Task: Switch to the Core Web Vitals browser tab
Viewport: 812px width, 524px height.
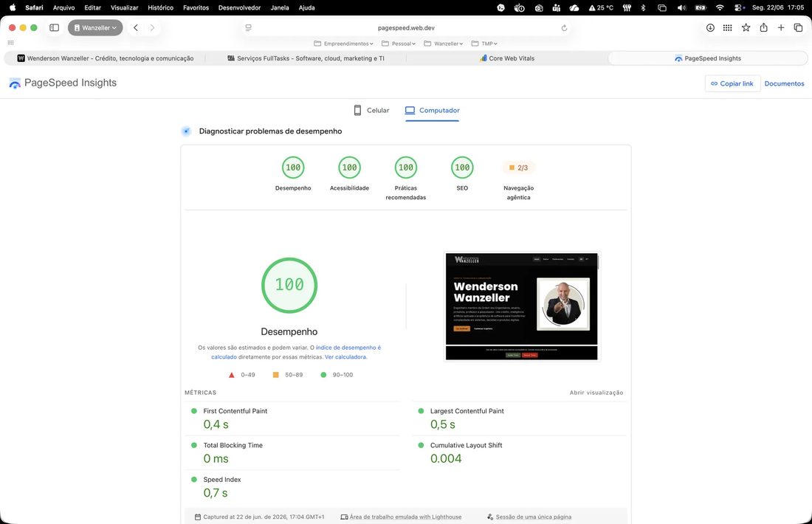Action: [x=507, y=58]
